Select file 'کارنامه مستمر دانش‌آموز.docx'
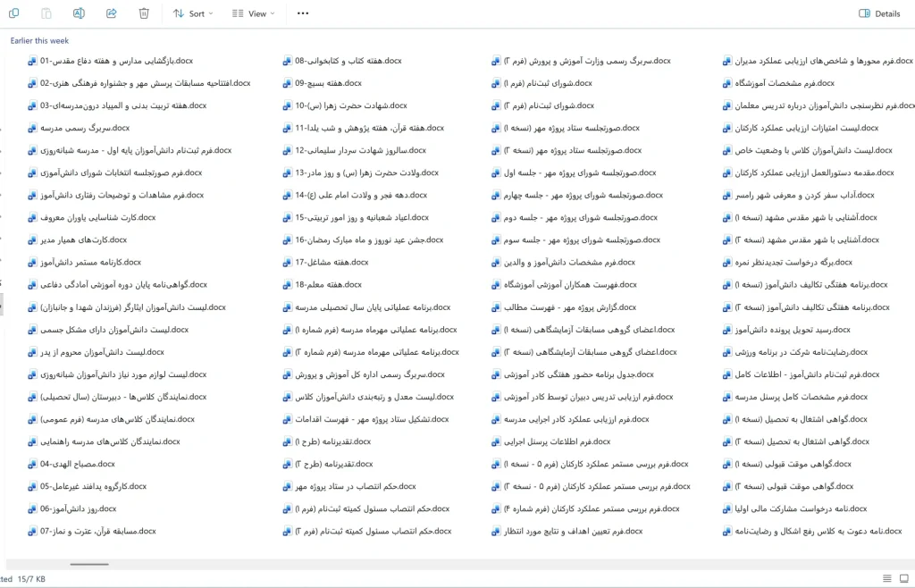This screenshot has width=915, height=588. coord(84,263)
